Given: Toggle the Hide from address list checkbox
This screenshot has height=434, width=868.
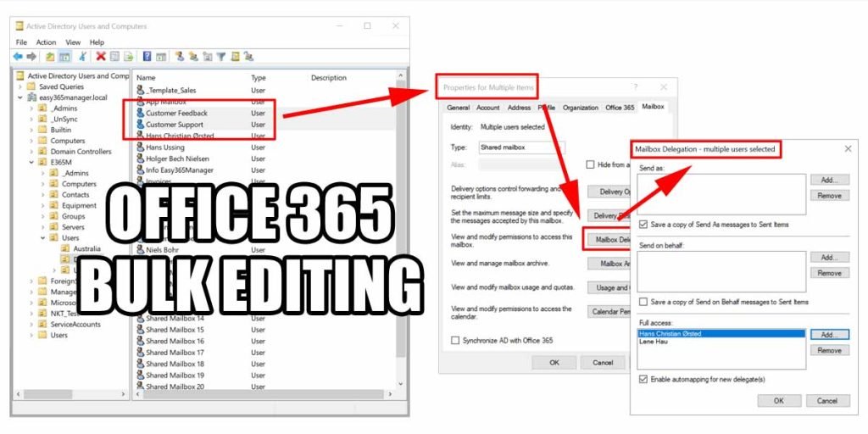Looking at the screenshot, I should click(590, 164).
